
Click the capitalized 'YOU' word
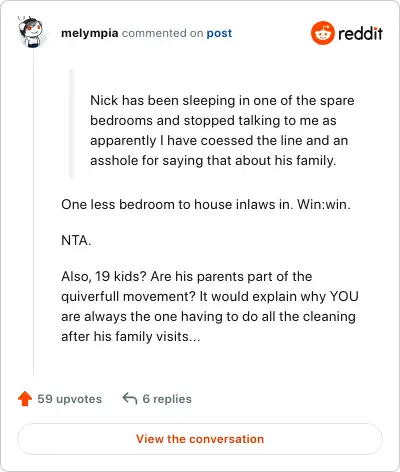coord(344,296)
